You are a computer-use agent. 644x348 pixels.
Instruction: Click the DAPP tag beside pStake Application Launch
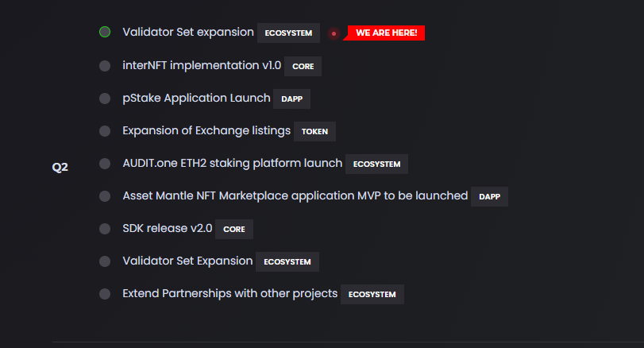tap(291, 99)
